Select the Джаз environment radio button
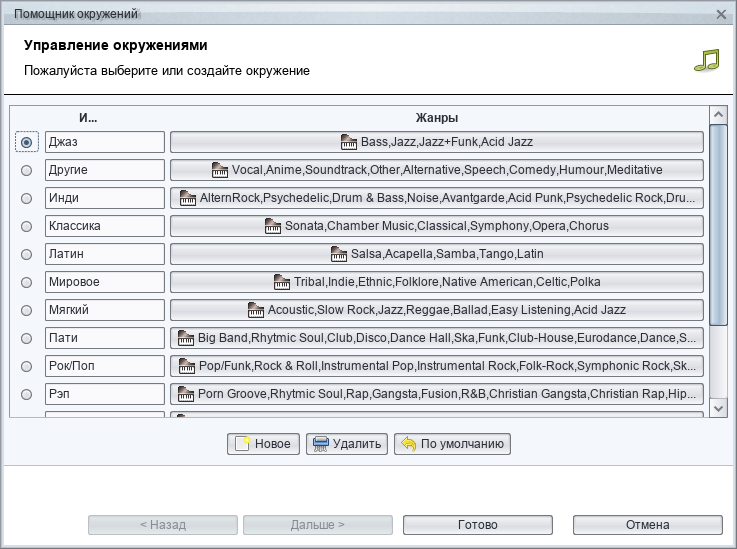The image size is (737, 549). point(26,142)
